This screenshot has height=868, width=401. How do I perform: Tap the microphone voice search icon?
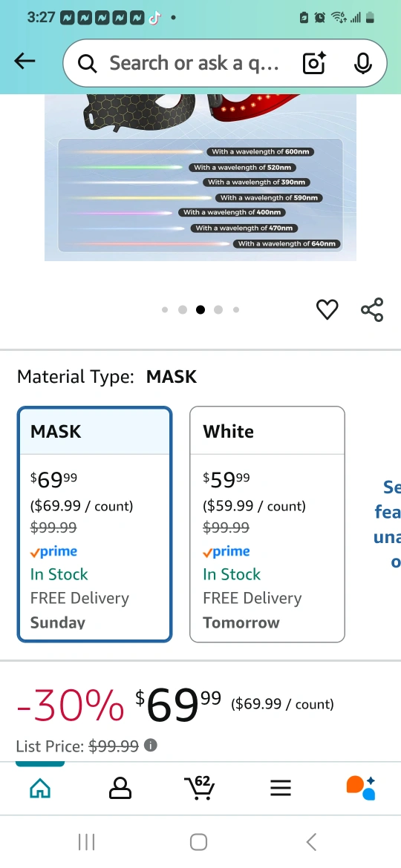[x=363, y=63]
